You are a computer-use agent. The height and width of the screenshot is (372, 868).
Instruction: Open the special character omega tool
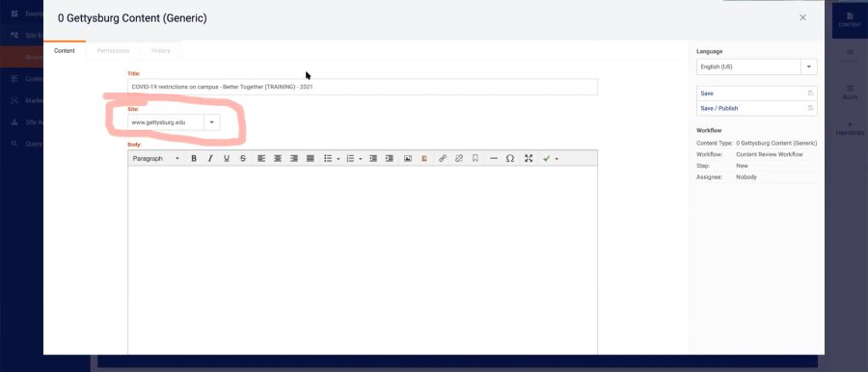tap(510, 158)
